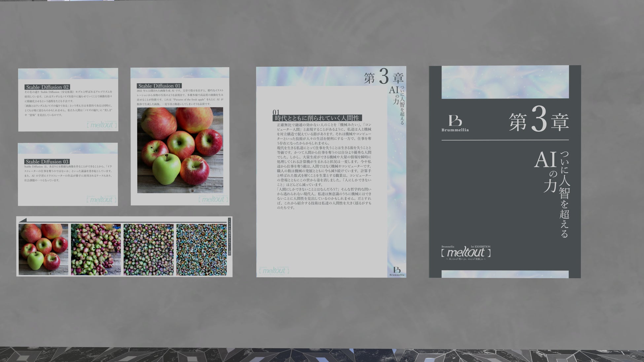Screen dimensions: 644x362
Task: Select the third heavily noised apples thumbnail
Action: [148, 249]
